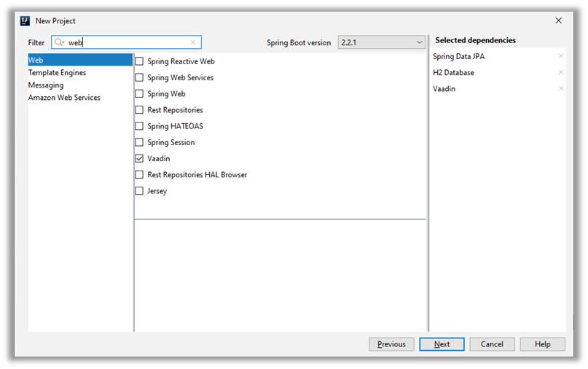Enable Rest Repositories HAL Browser
The image size is (588, 369).
[x=140, y=175]
